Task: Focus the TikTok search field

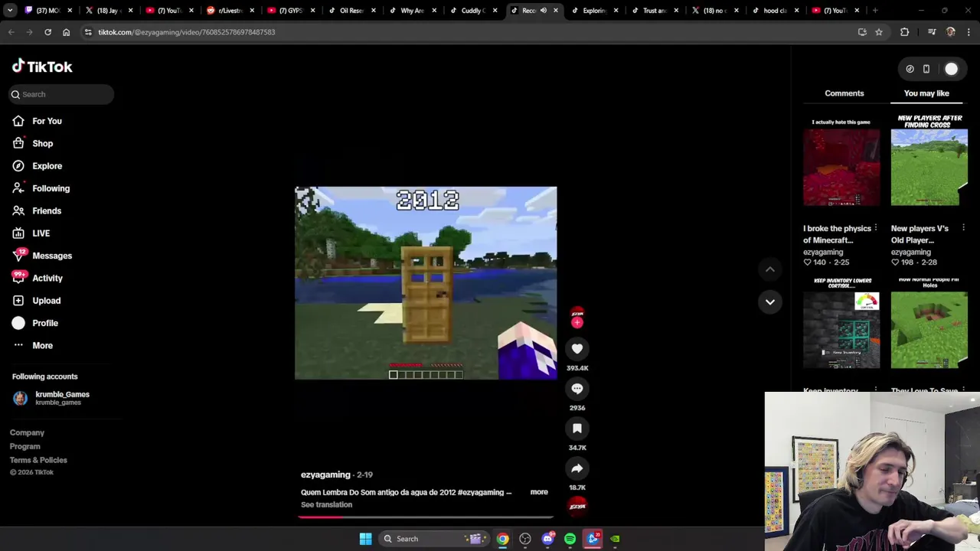Action: (61, 94)
